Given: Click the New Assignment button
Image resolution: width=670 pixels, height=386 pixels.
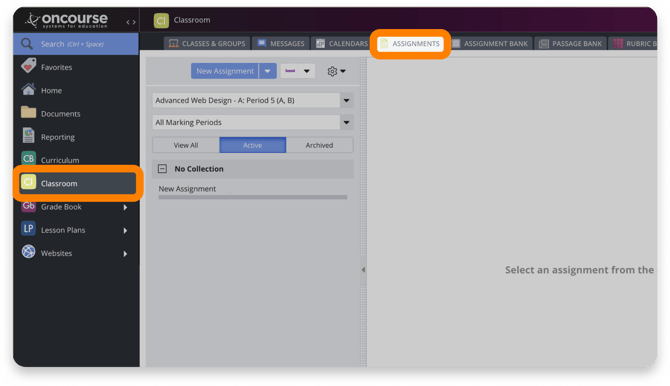Looking at the screenshot, I should [225, 71].
